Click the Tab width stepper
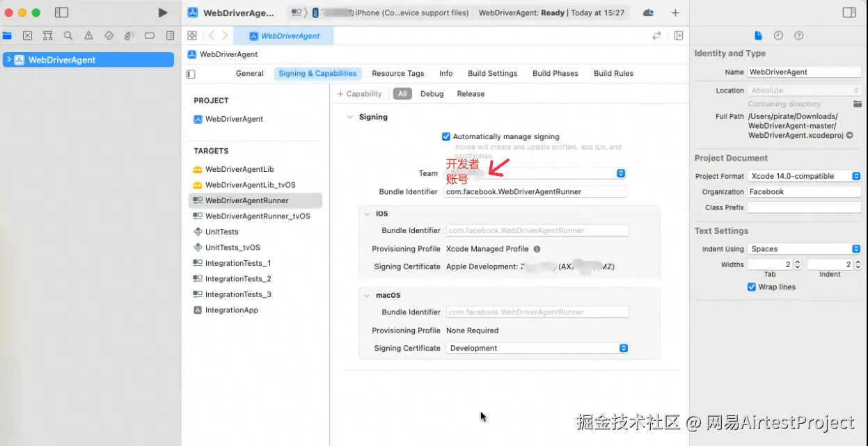This screenshot has height=446, width=868. point(798,264)
